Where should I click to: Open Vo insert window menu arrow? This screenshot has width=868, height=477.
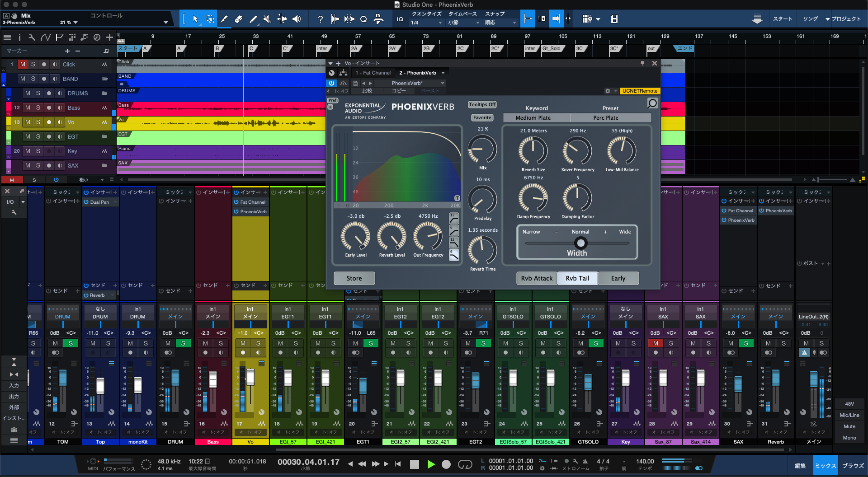click(330, 64)
